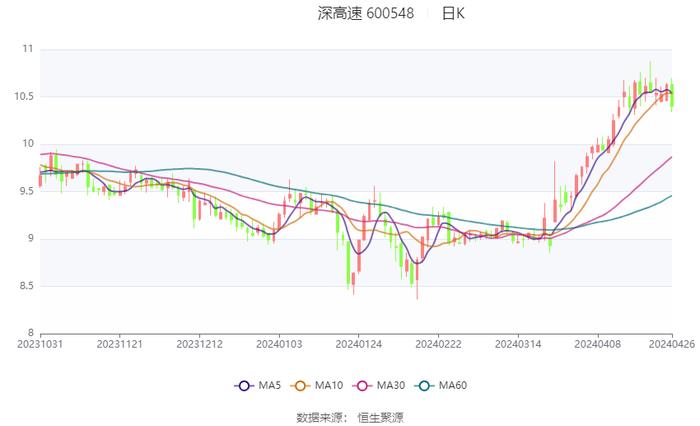Click the 10.5 y-axis price label
700x426 pixels.
point(24,96)
